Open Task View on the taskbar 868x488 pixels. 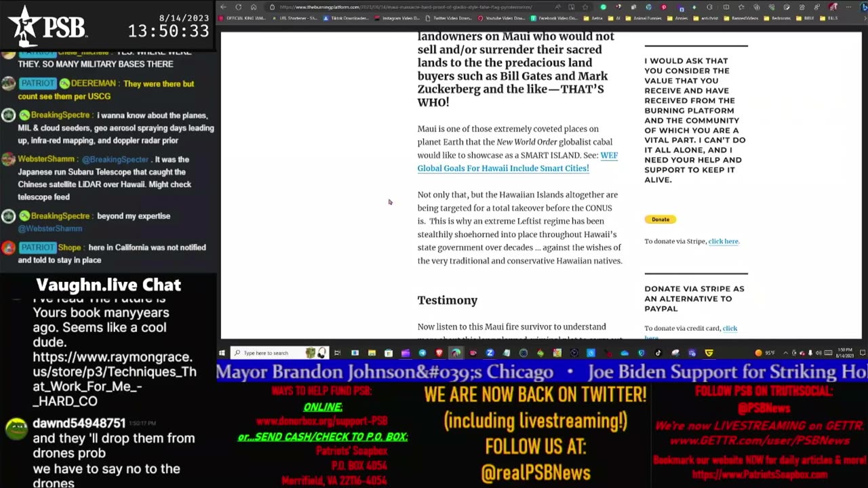(337, 352)
